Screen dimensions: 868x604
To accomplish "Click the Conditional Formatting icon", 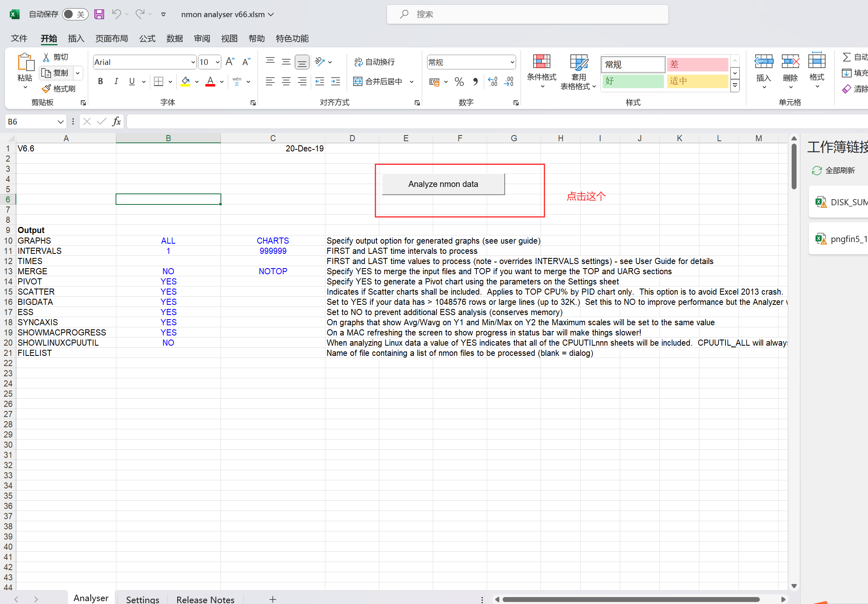I will tap(541, 62).
